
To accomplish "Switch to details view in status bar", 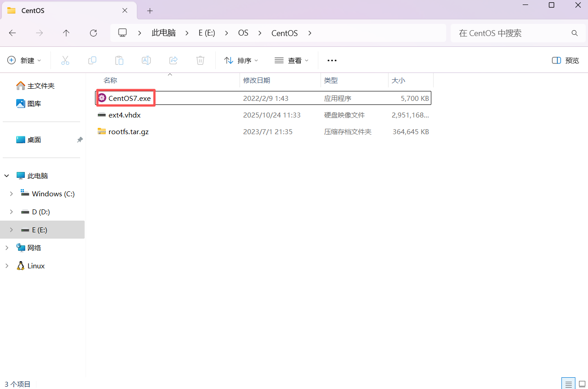I will 568,383.
